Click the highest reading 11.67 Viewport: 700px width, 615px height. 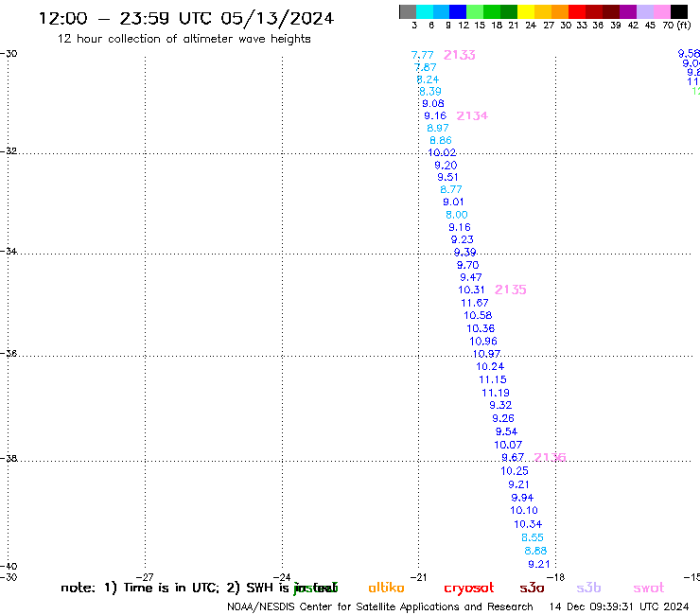coord(475,303)
